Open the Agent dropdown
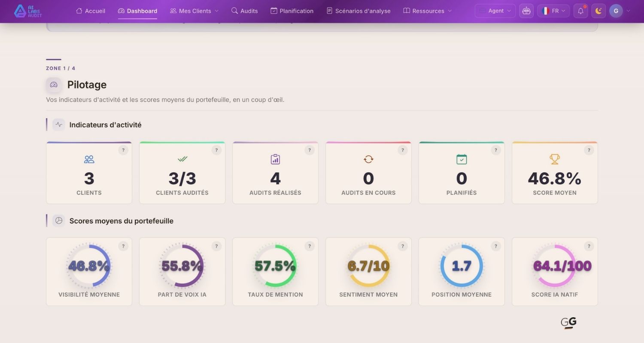Image resolution: width=644 pixels, height=343 pixels. [x=495, y=11]
